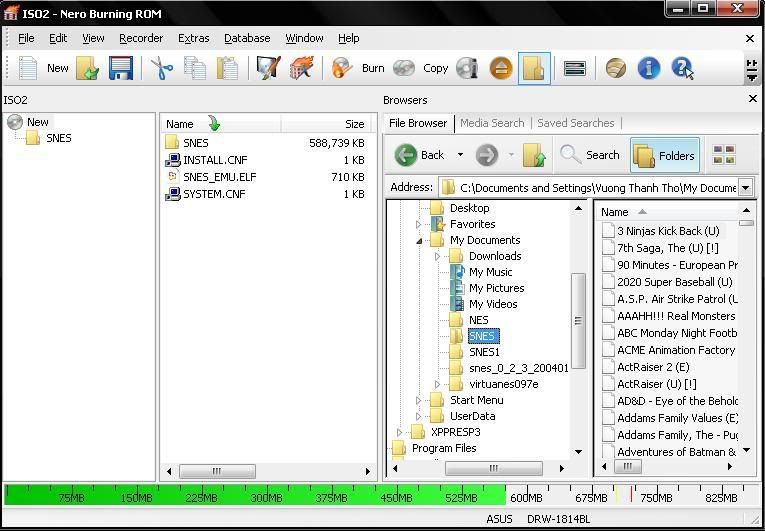765x531 pixels.
Task: Switch to the Saved Searches tab
Action: (x=576, y=123)
